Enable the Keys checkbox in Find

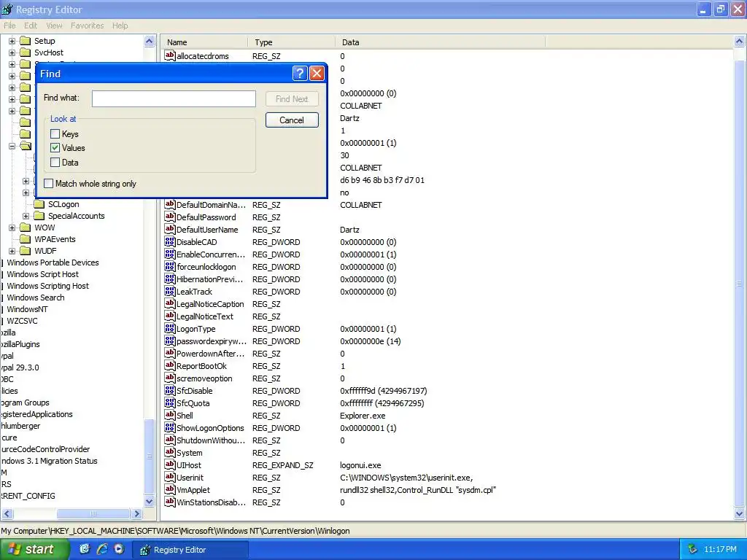pos(55,134)
